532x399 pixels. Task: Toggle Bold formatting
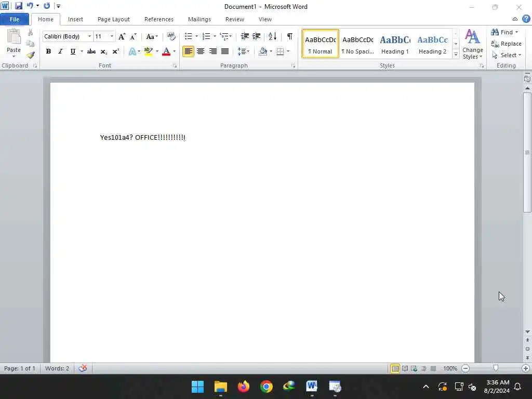pos(48,51)
